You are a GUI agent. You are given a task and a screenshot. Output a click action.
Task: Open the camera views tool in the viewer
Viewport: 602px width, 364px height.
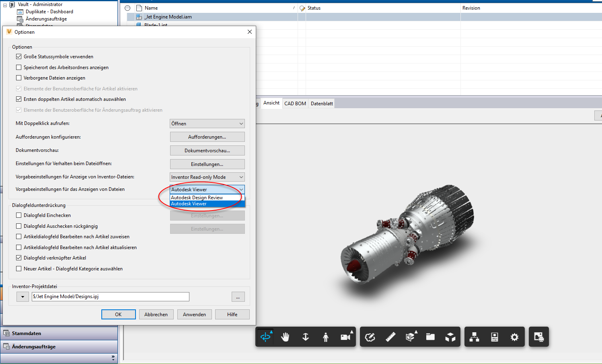tap(345, 337)
